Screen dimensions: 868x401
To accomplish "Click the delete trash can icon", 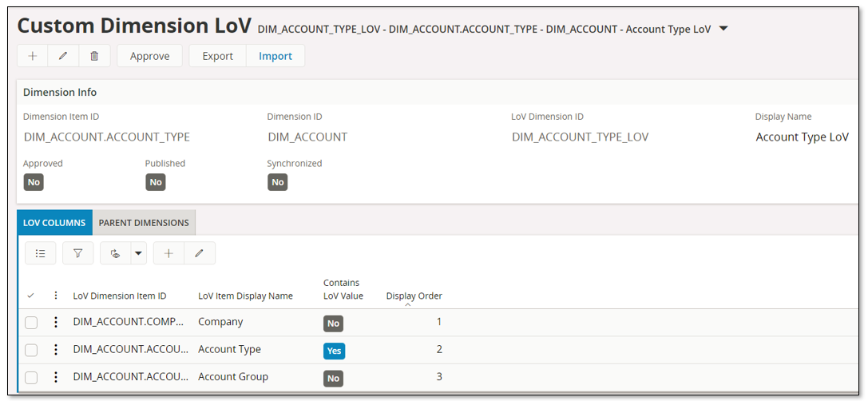I will (x=94, y=56).
